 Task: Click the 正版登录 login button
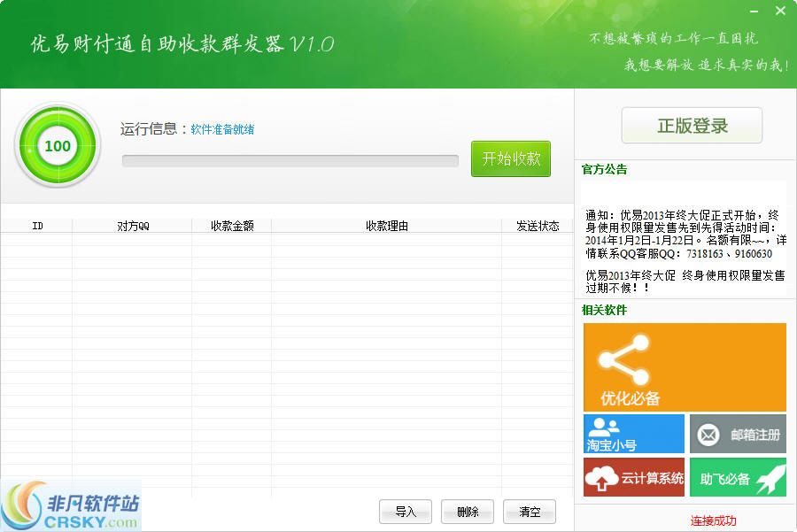692,126
